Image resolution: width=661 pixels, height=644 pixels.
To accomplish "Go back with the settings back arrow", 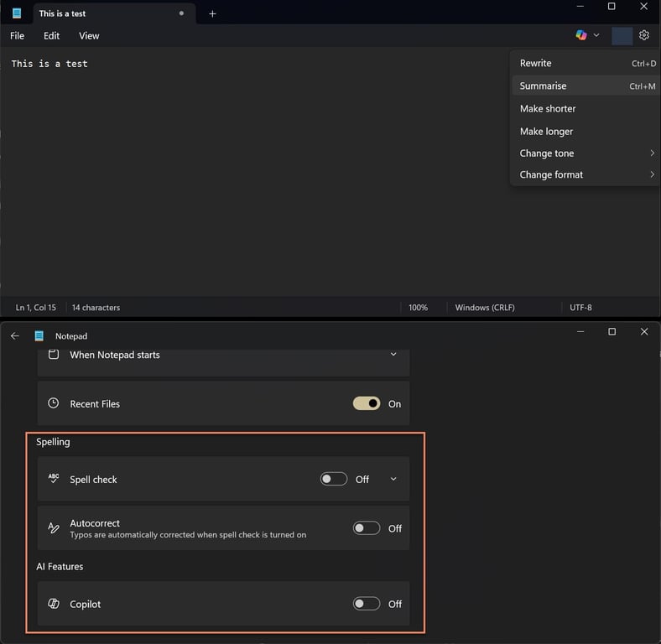I will tap(15, 336).
